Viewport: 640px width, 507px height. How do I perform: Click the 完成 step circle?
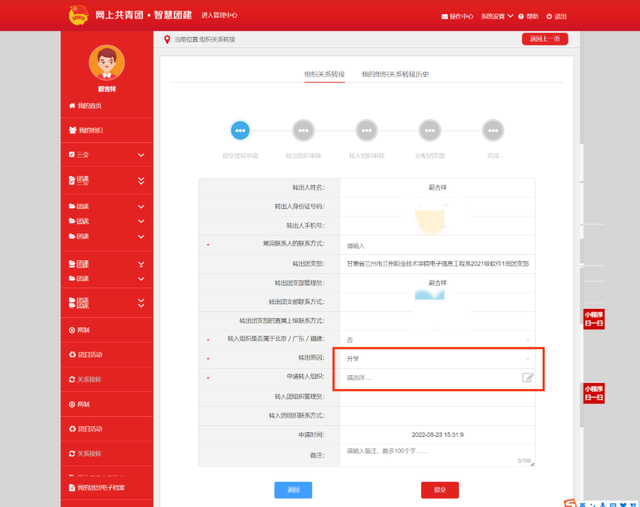pos(493,131)
